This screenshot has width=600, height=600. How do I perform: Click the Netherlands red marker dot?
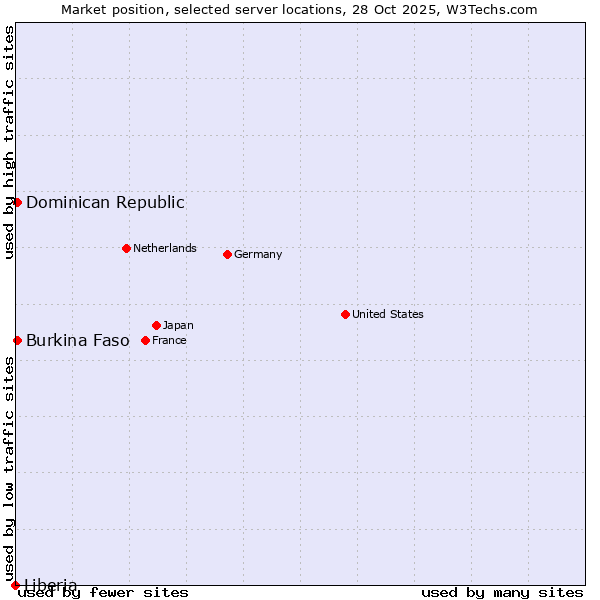(126, 248)
